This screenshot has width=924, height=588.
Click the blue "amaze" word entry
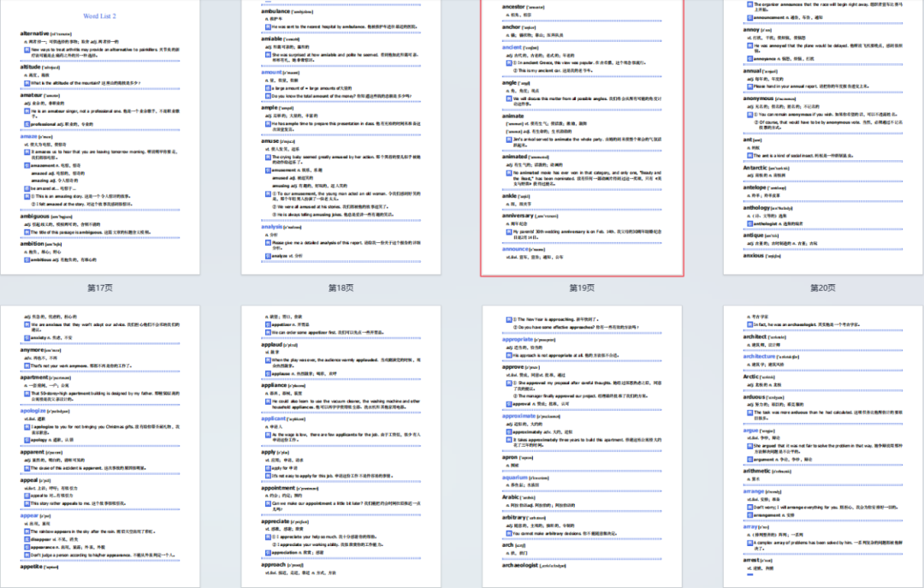pyautogui.click(x=29, y=137)
